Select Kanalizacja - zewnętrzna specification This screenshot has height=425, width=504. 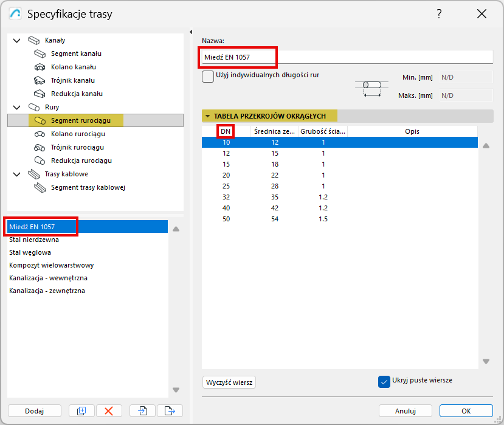88,291
